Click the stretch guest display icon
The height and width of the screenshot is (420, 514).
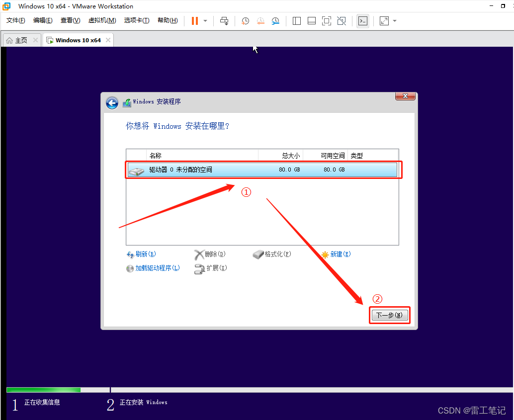384,21
